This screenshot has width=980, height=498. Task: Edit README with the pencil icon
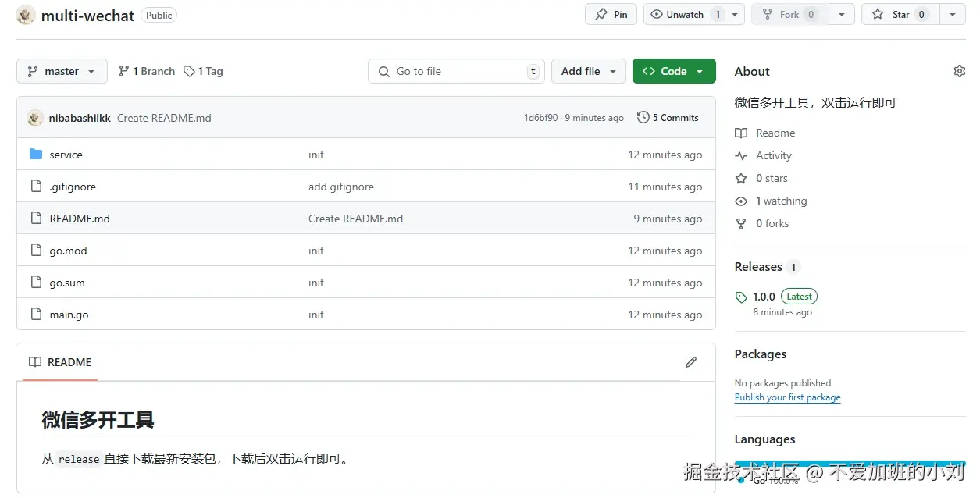coord(691,362)
